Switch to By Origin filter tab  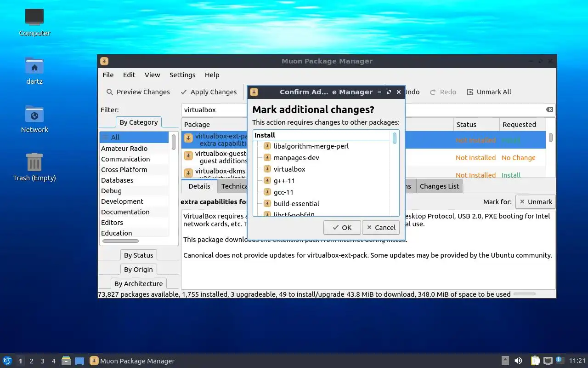pyautogui.click(x=138, y=270)
